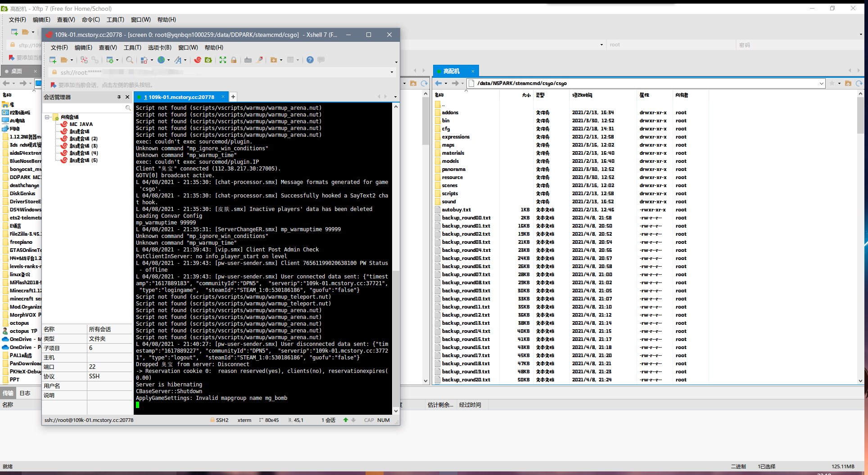This screenshot has height=475, width=868.
Task: Add a new tab with the plus button
Action: tap(233, 97)
